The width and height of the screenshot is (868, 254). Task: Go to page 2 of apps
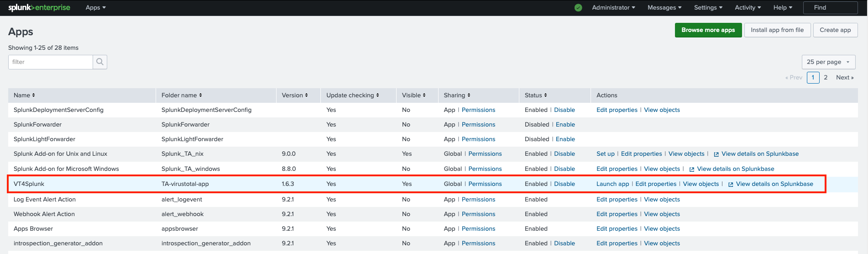coord(826,78)
